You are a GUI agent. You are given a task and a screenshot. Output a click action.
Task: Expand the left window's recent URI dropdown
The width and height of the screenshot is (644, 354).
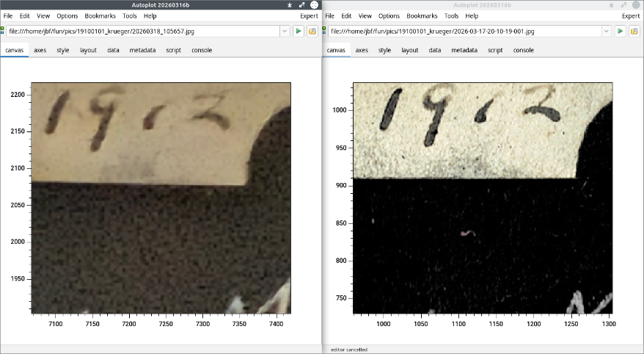285,32
